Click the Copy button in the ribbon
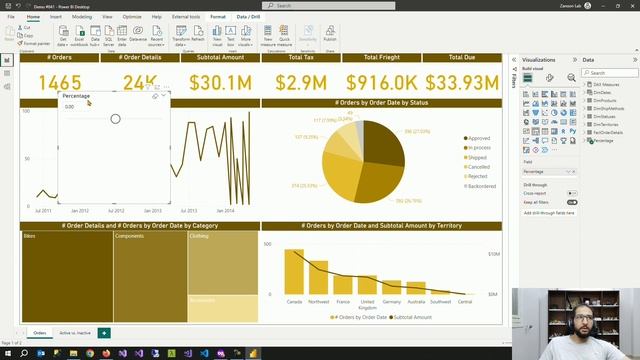The height and width of the screenshot is (360, 640). [x=25, y=36]
